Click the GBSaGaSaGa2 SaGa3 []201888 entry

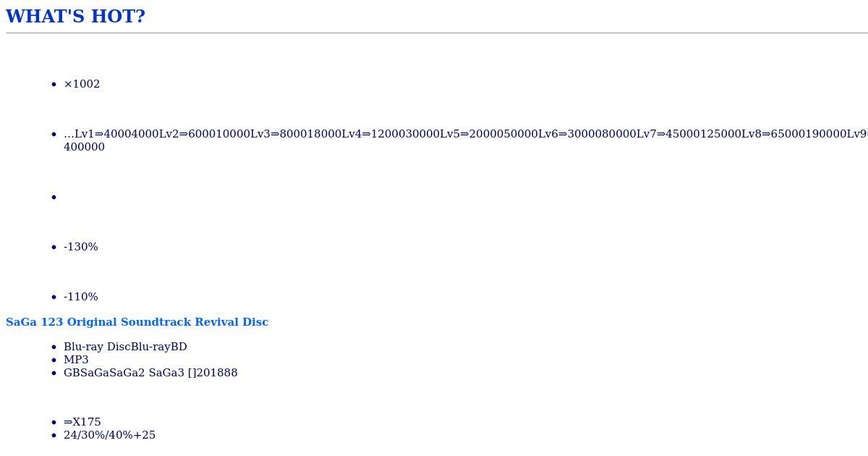click(150, 373)
